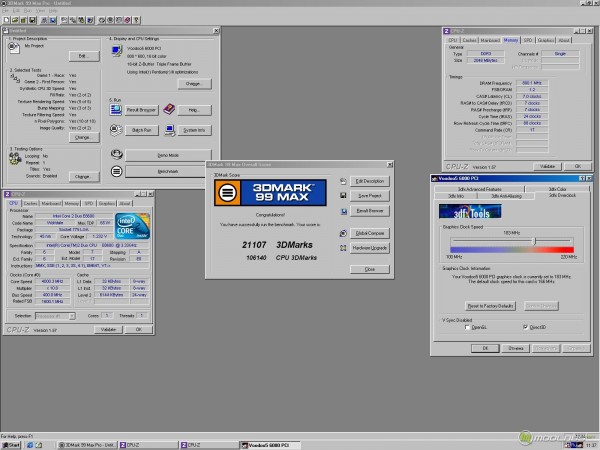Click the Graphics Clock Speed slider handle
This screenshot has width=600, height=450.
tap(535, 241)
